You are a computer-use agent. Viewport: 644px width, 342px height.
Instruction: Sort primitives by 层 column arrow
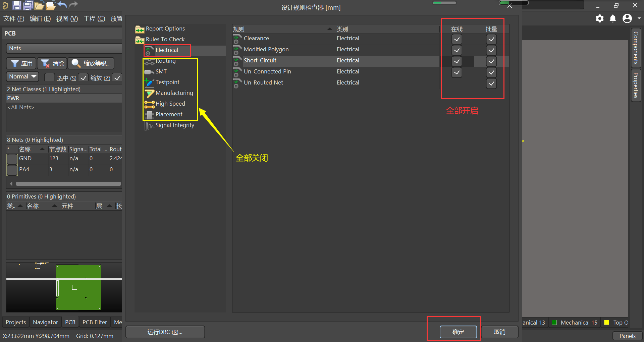pos(109,206)
